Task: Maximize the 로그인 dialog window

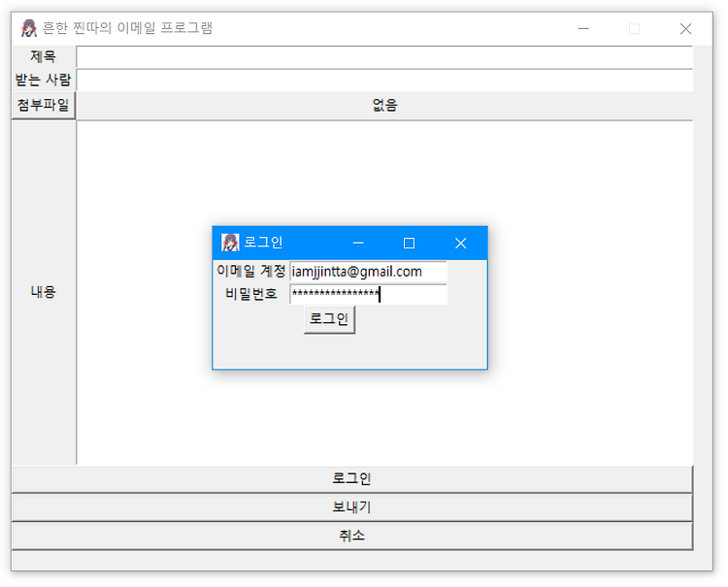Action: (409, 243)
